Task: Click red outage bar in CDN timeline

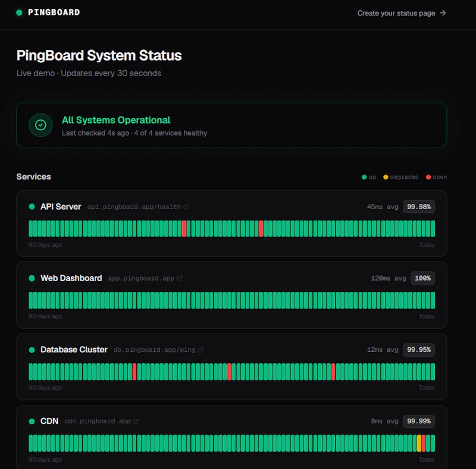Action: tap(424, 443)
